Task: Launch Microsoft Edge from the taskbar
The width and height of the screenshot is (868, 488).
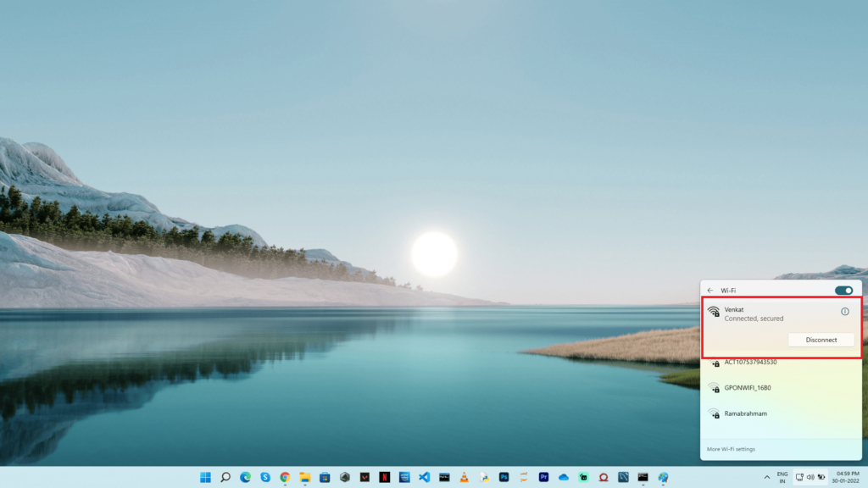Action: 245,477
